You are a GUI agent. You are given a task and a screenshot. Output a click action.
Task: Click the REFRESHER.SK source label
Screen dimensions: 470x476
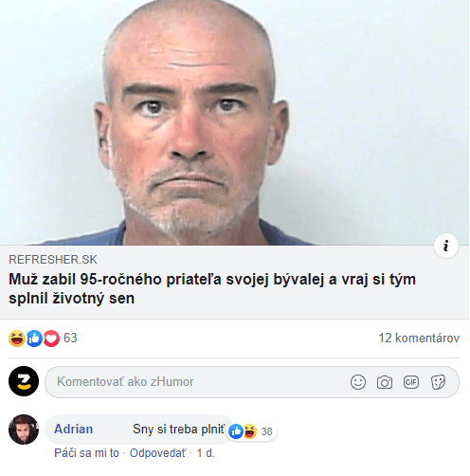click(53, 260)
